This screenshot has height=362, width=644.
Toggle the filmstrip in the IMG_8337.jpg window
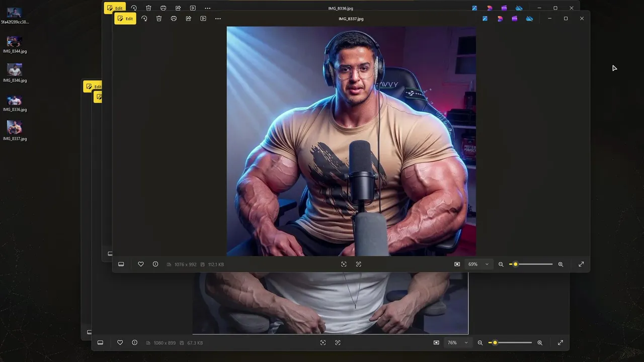point(121,264)
